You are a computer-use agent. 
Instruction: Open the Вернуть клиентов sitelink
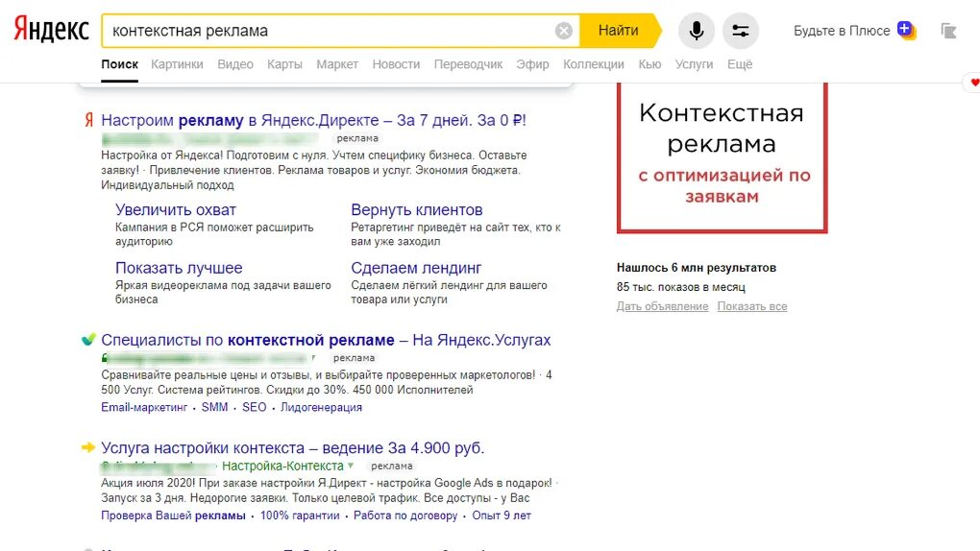(417, 210)
